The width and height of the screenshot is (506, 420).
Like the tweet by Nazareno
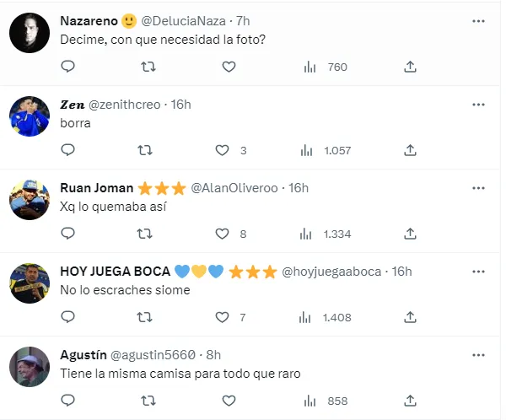click(x=229, y=67)
